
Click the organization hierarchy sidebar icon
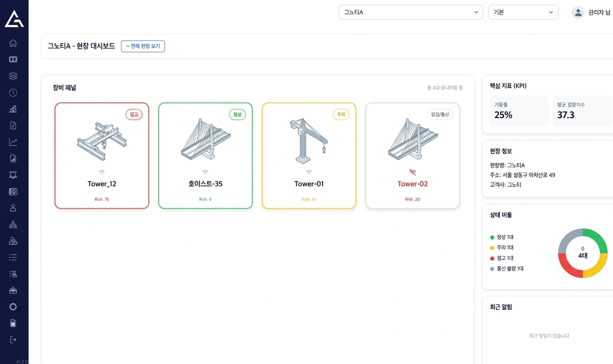point(13,225)
